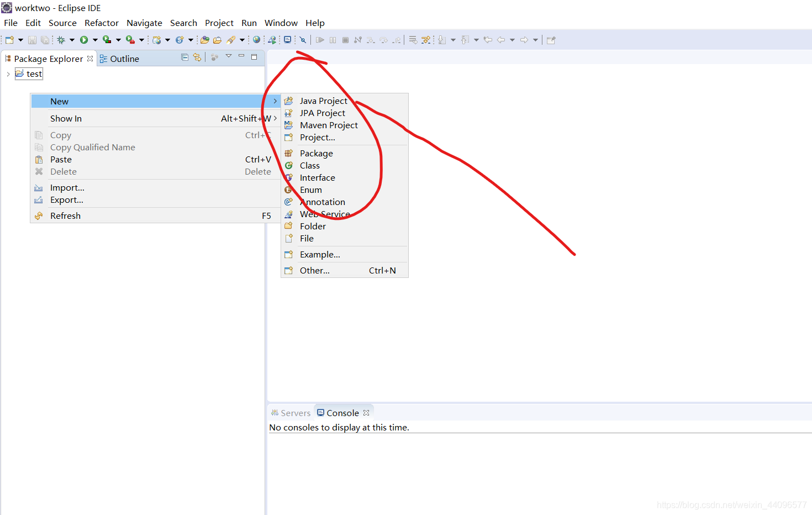
Task: Click the Open Console monitor icon
Action: coord(287,40)
